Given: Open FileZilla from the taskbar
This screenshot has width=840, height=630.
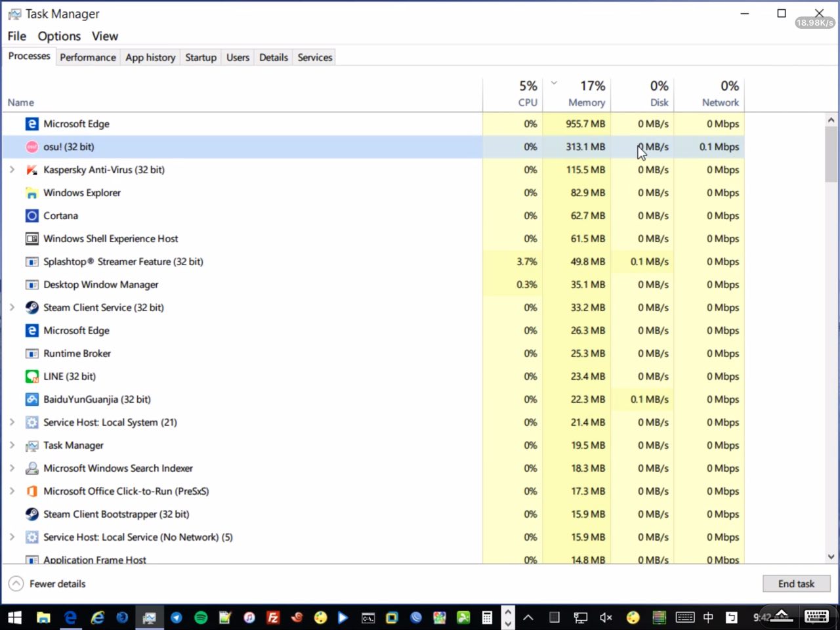Looking at the screenshot, I should tap(273, 618).
